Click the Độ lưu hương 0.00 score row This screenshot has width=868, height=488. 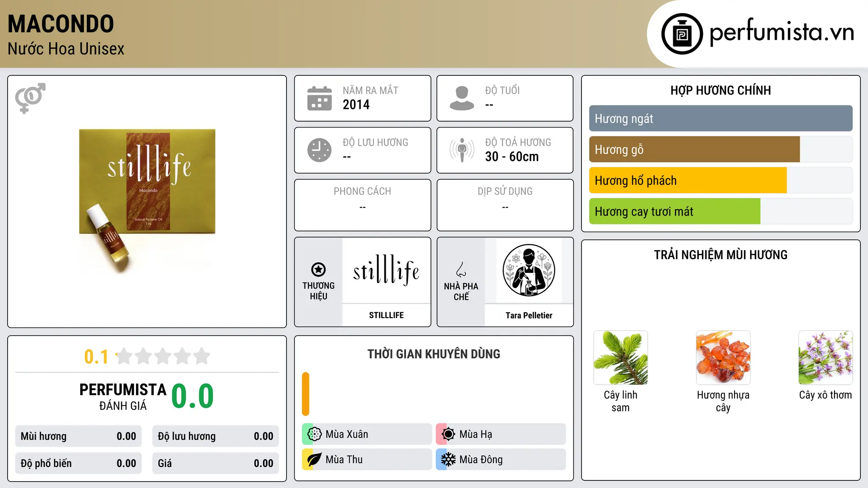215,436
